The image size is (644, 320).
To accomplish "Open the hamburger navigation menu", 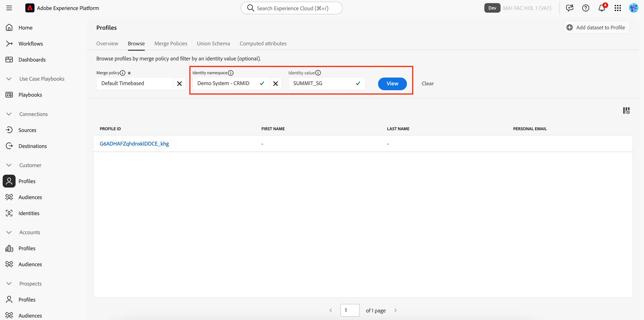I will 9,8.
